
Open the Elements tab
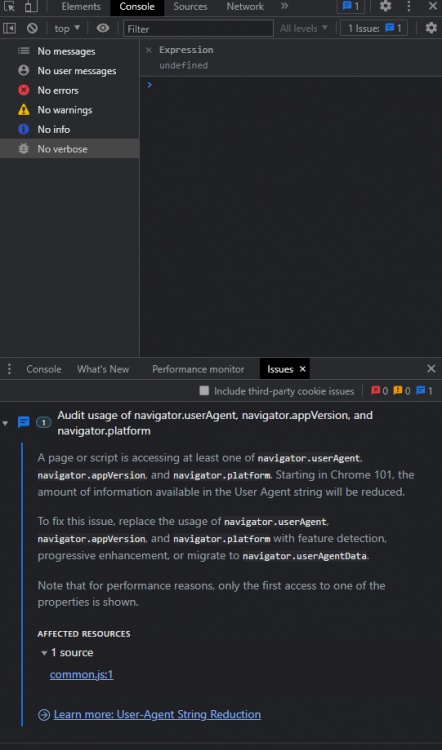[81, 7]
